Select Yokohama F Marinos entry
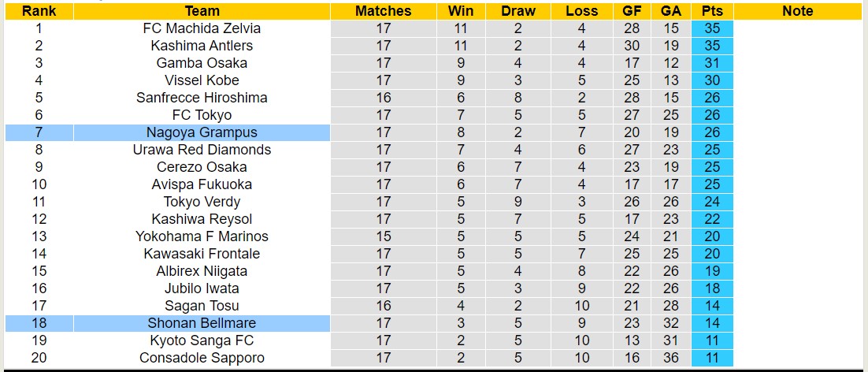The width and height of the screenshot is (868, 372). coord(202,236)
